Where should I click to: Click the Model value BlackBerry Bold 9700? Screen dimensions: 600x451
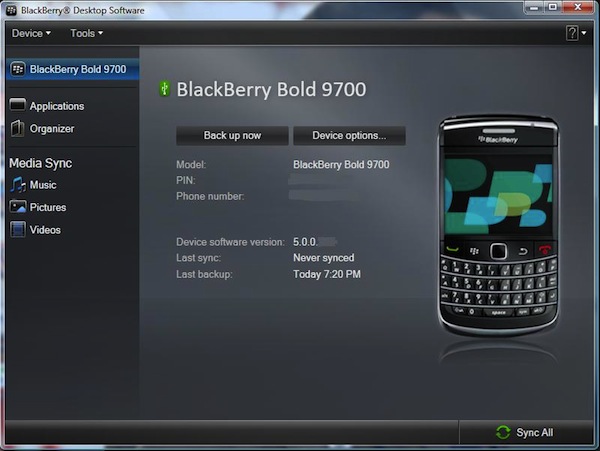pyautogui.click(x=341, y=164)
